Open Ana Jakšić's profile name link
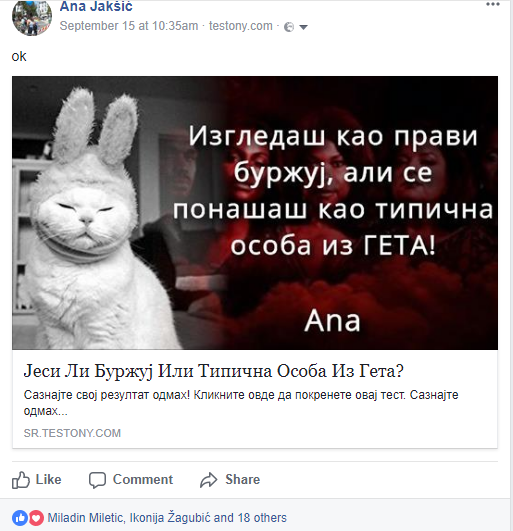This screenshot has width=513, height=531. tap(96, 7)
